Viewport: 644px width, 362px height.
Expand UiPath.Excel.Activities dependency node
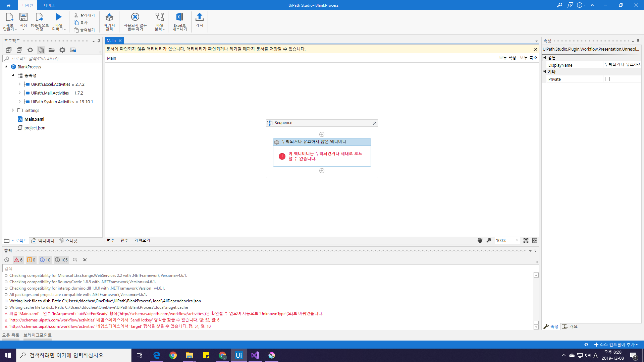(19, 84)
